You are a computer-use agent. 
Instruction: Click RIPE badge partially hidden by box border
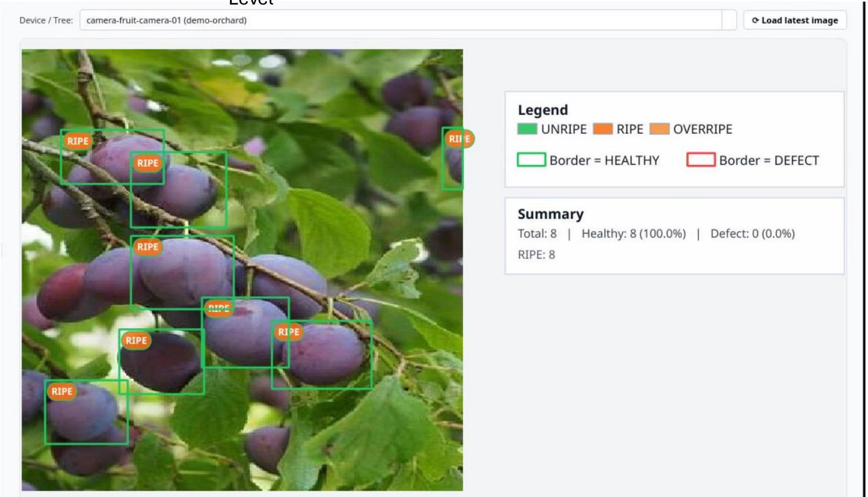pos(218,308)
